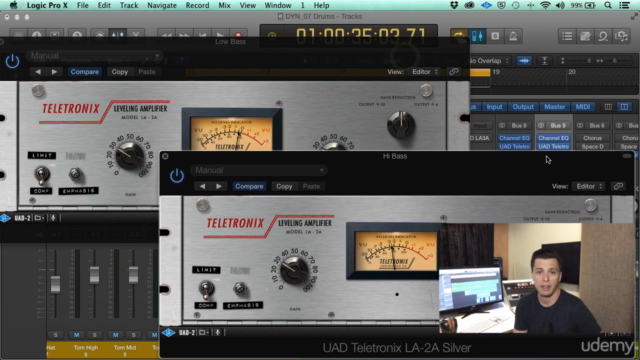Screen dimensions: 640x360
Task: Click the waveform zoom button in Tracks area
Action: pos(524,61)
